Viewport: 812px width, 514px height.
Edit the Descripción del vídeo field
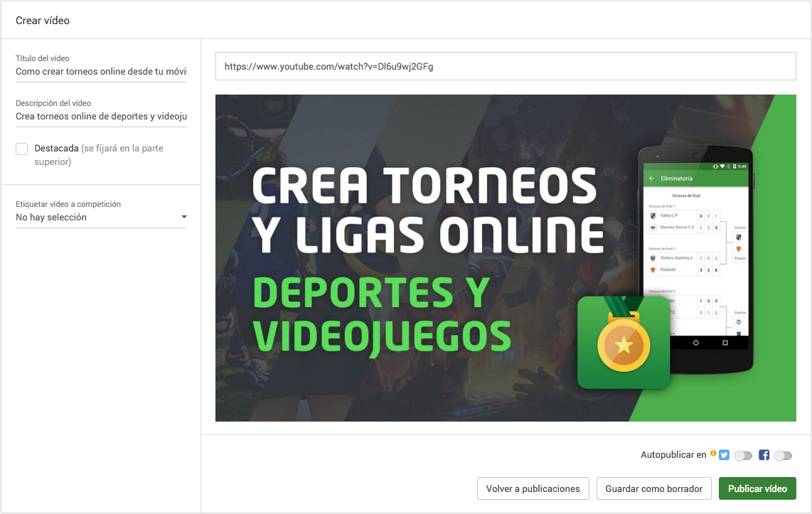102,117
